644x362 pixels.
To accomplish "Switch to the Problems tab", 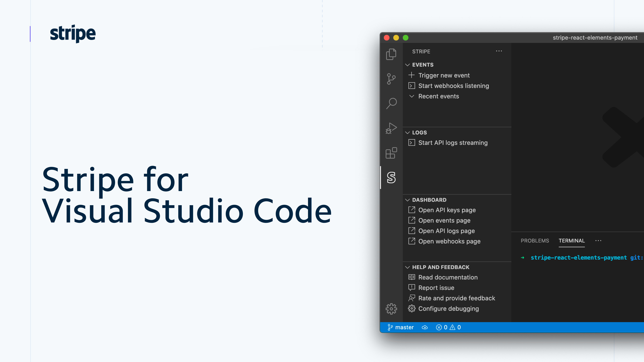I will click(x=535, y=241).
